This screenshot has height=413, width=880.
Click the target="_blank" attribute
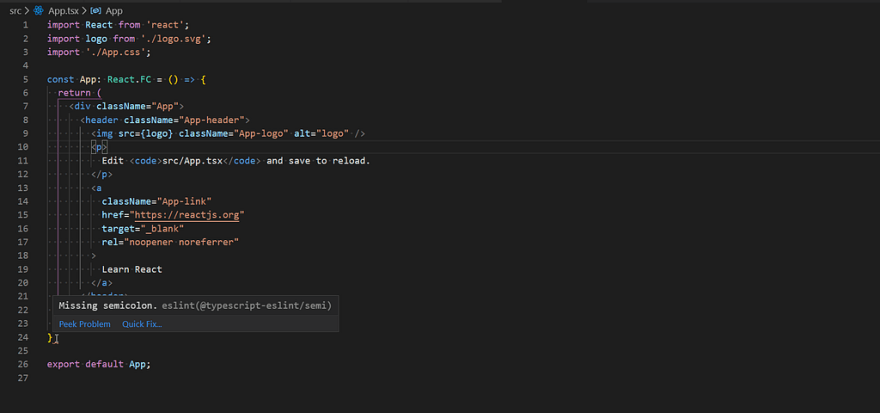point(143,228)
